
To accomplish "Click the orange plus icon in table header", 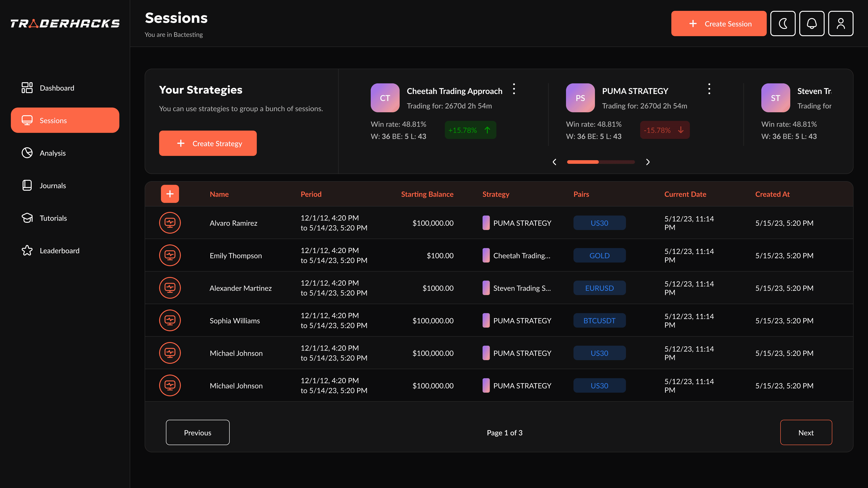I will coord(170,194).
